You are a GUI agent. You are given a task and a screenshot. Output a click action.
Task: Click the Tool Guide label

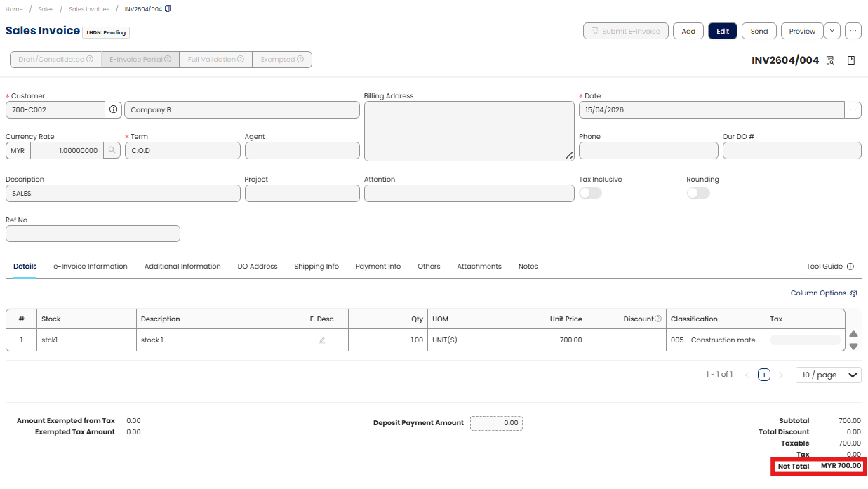[824, 267]
